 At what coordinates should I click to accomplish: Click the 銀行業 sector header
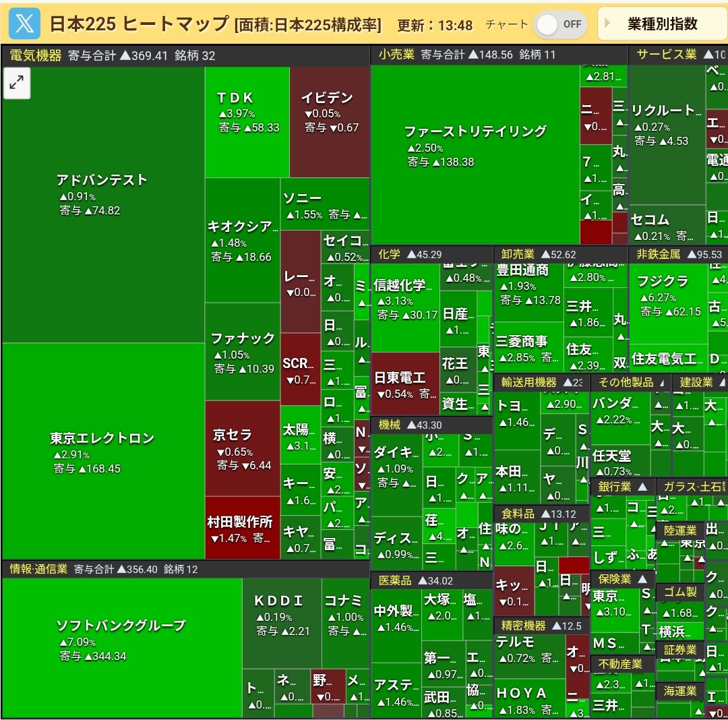[622, 487]
